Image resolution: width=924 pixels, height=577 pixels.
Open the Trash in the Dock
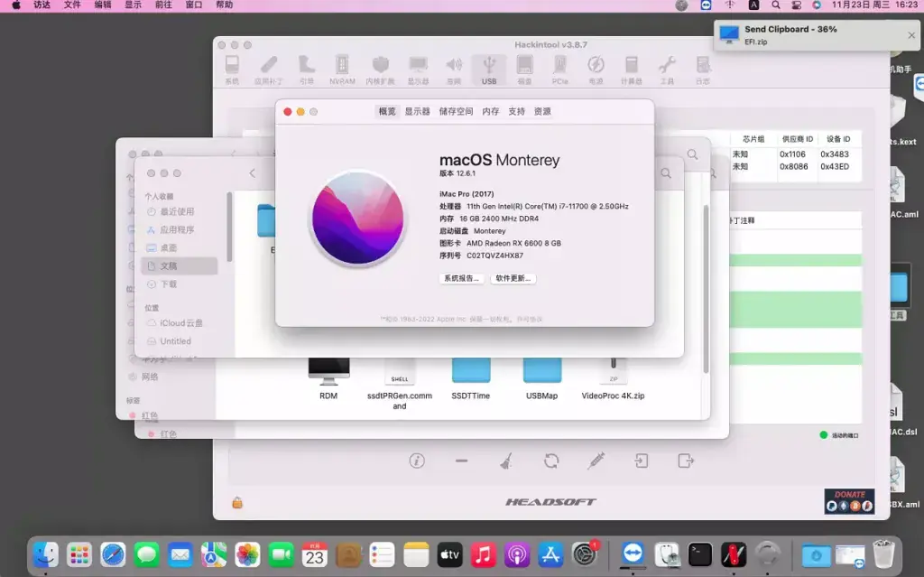click(883, 554)
